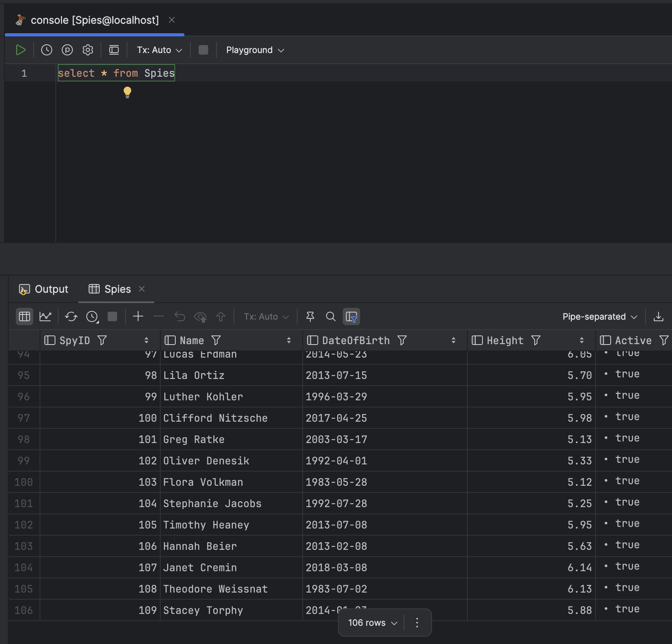The height and width of the screenshot is (644, 672).
Task: Expand the Tx: Auto dropdown in console toolbar
Action: pyautogui.click(x=159, y=50)
